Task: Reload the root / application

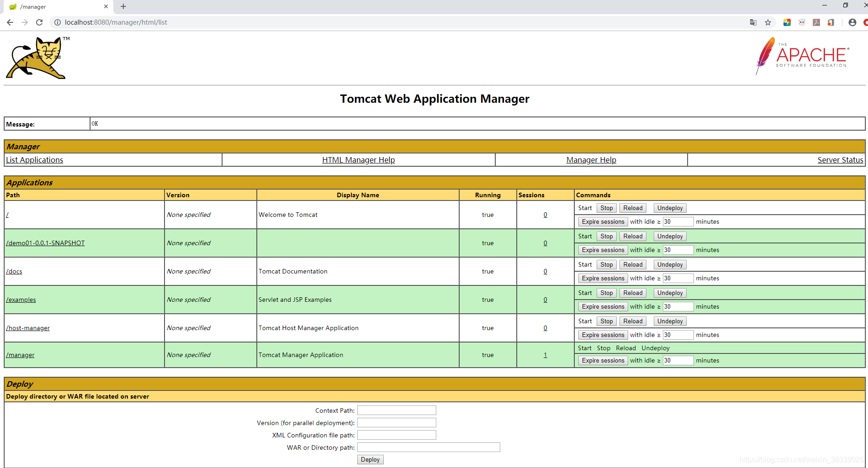Action: coord(633,208)
